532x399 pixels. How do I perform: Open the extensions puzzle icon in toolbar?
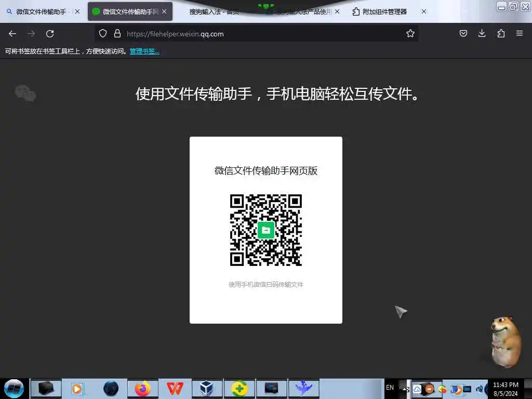[x=501, y=33]
